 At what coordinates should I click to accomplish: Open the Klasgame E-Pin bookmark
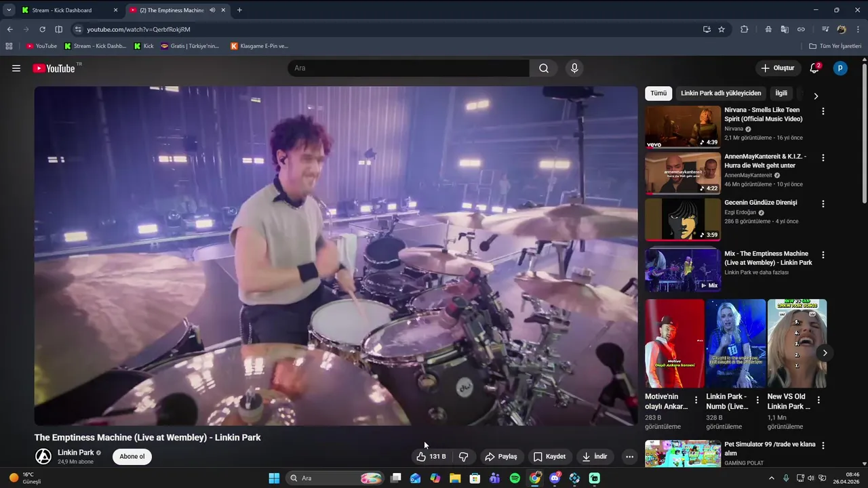click(259, 46)
